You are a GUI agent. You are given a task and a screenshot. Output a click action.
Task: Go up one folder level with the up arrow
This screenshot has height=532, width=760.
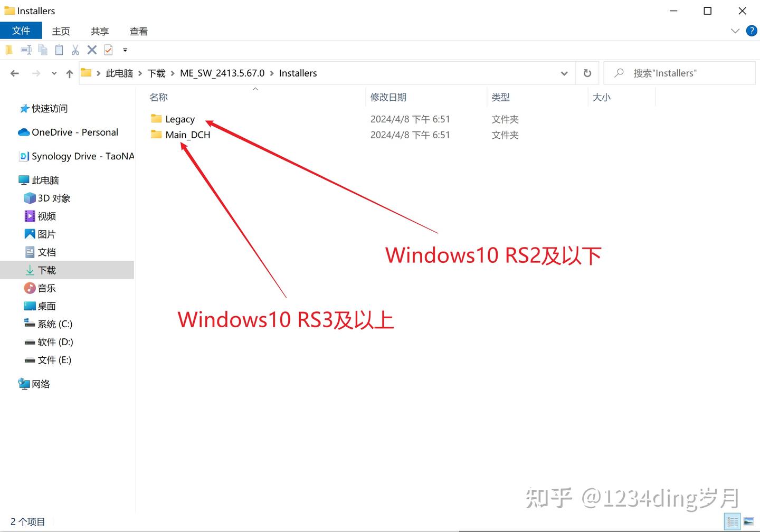pyautogui.click(x=69, y=74)
